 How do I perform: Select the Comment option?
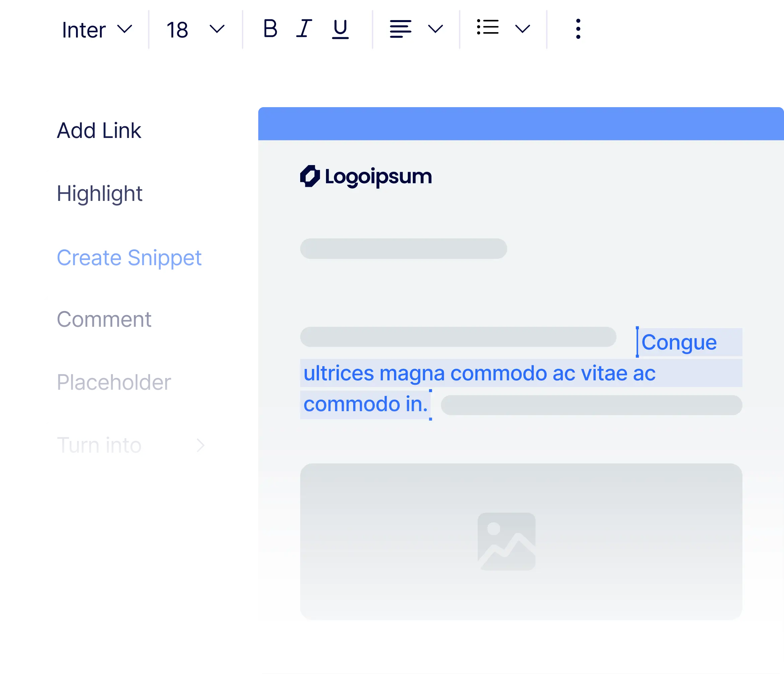coord(134,319)
